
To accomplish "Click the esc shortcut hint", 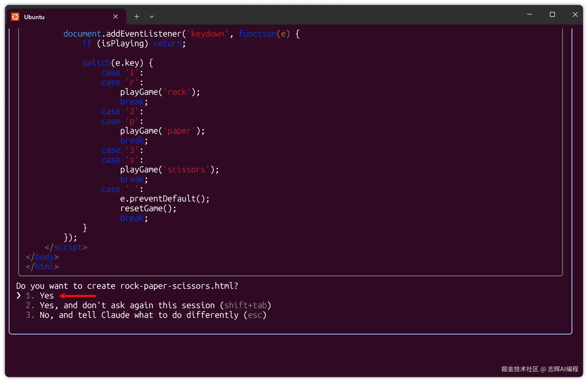I will (x=255, y=315).
